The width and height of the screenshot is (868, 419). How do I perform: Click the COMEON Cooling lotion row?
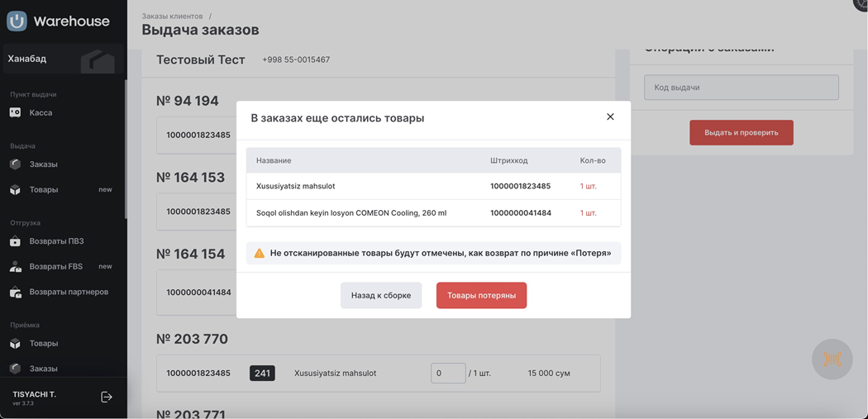point(433,213)
